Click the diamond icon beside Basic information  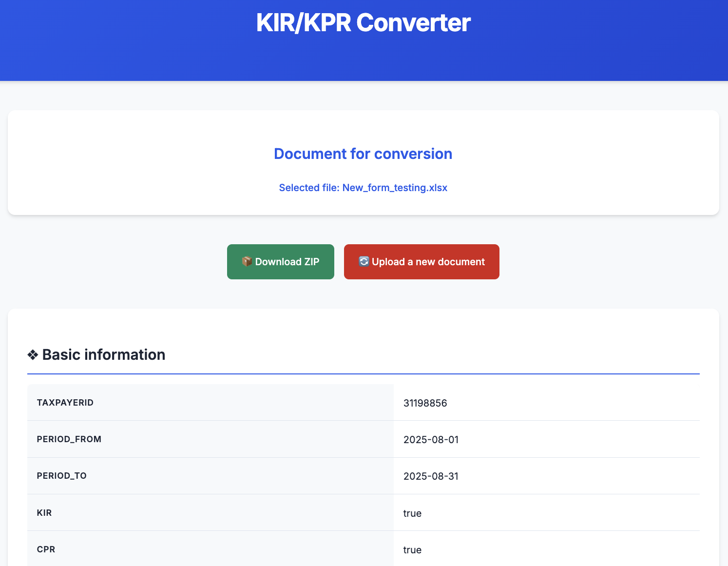coord(33,354)
